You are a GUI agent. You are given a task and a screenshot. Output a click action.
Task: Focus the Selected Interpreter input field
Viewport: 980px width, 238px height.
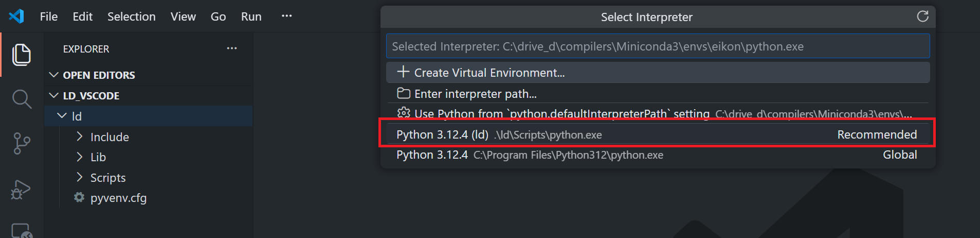coord(658,46)
